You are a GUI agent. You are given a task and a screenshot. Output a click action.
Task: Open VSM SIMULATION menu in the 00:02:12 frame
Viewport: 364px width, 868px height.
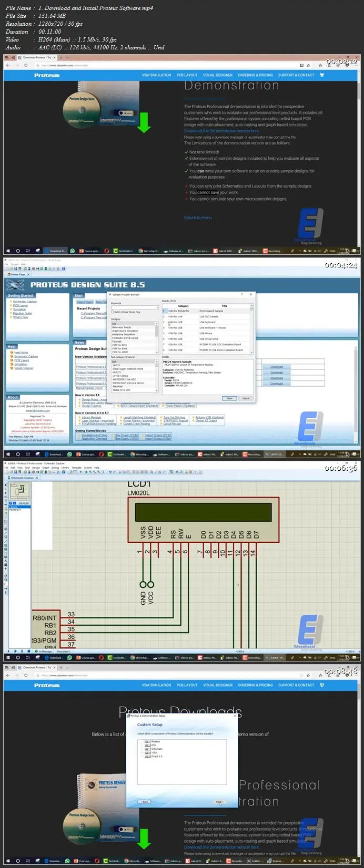pyautogui.click(x=156, y=75)
